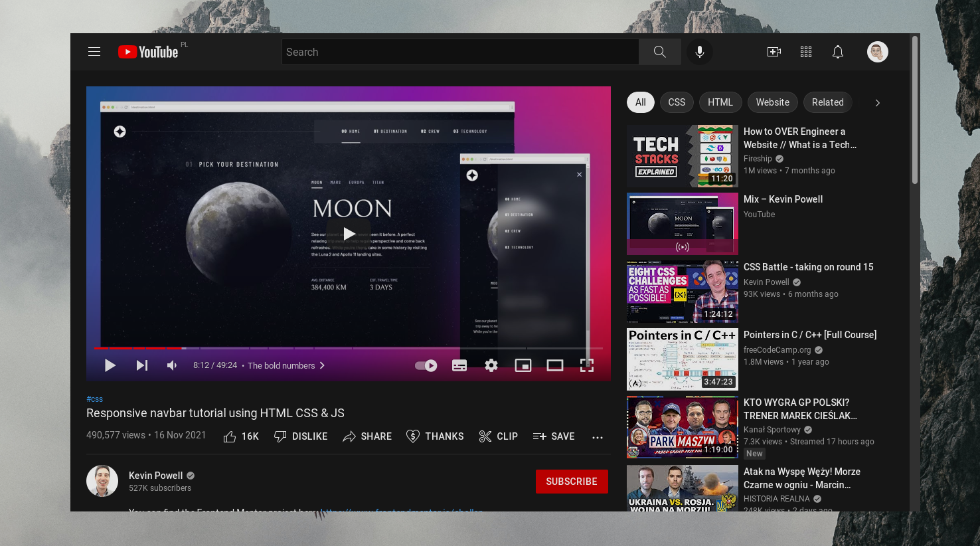This screenshot has height=546, width=980.
Task: Click the voice search microphone icon
Action: point(700,52)
